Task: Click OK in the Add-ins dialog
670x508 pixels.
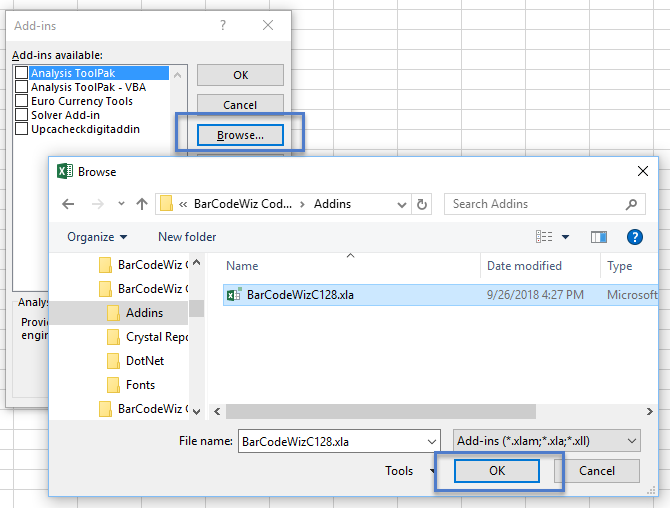Action: point(240,75)
